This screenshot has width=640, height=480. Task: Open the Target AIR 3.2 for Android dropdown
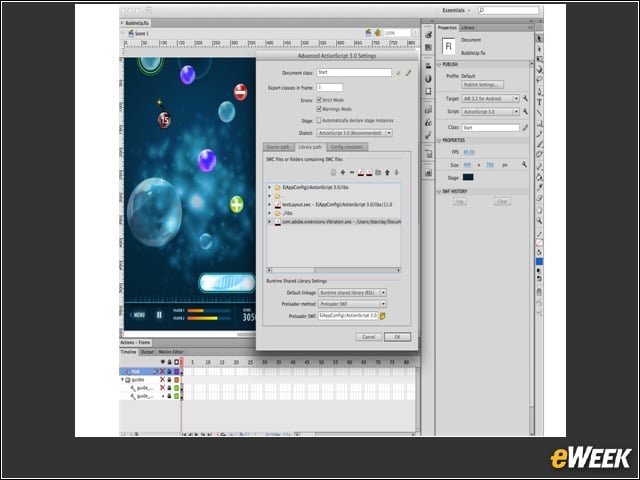[491, 98]
